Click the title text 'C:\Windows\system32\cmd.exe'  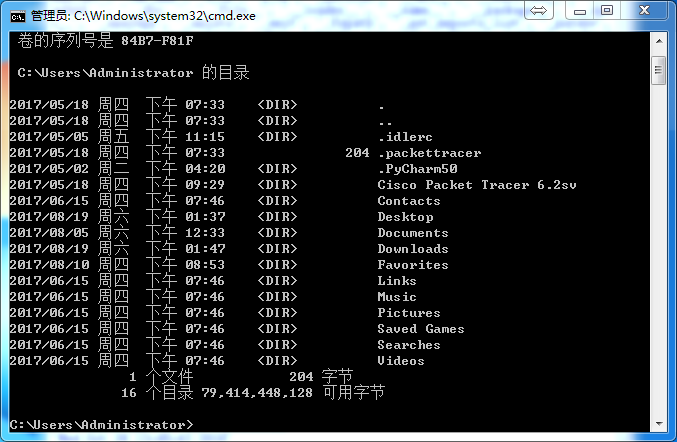point(165,16)
